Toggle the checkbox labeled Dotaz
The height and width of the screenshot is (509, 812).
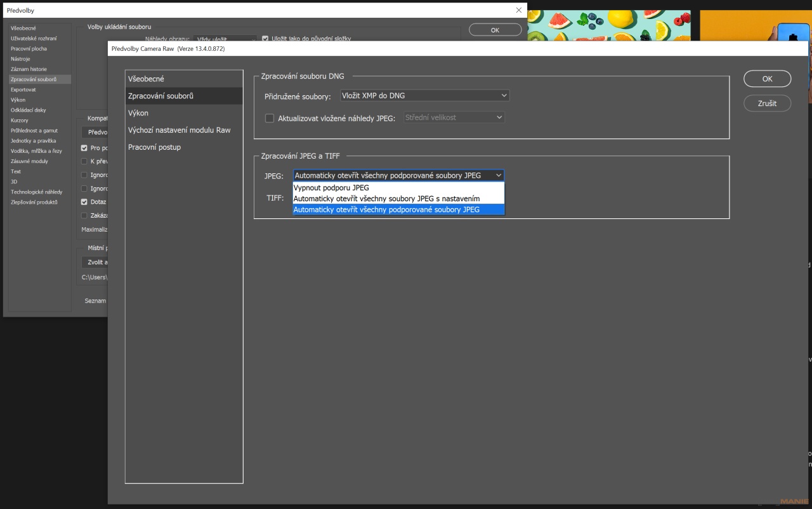click(84, 202)
